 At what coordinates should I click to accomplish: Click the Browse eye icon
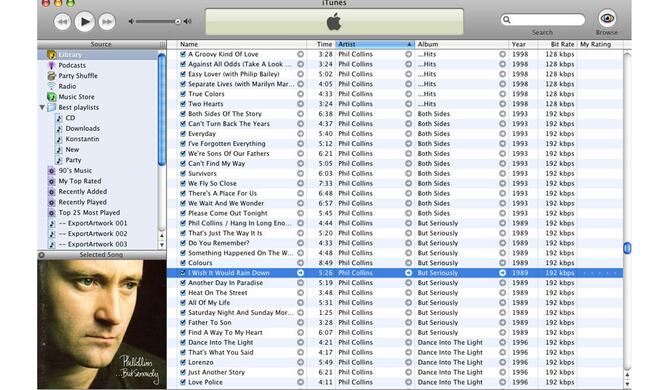pos(607,19)
